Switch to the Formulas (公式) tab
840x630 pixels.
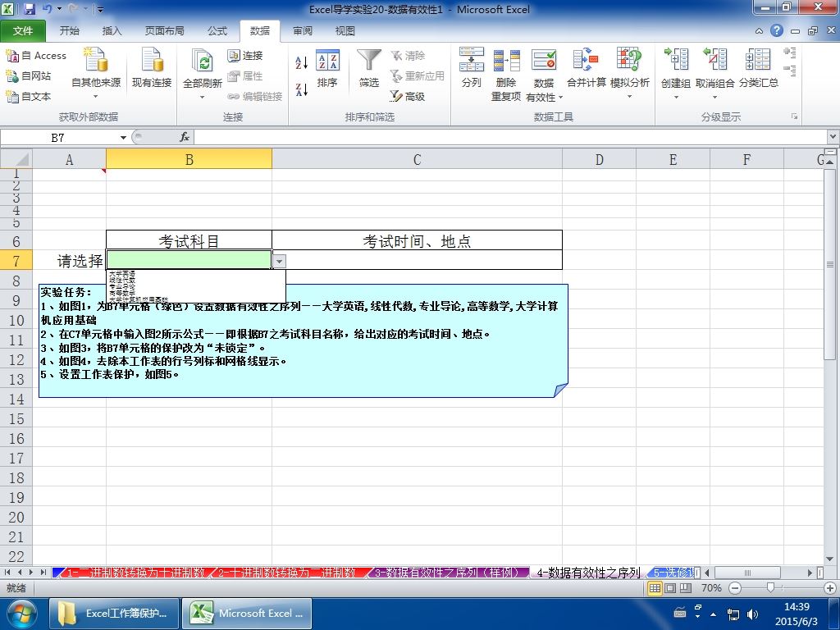pyautogui.click(x=217, y=31)
